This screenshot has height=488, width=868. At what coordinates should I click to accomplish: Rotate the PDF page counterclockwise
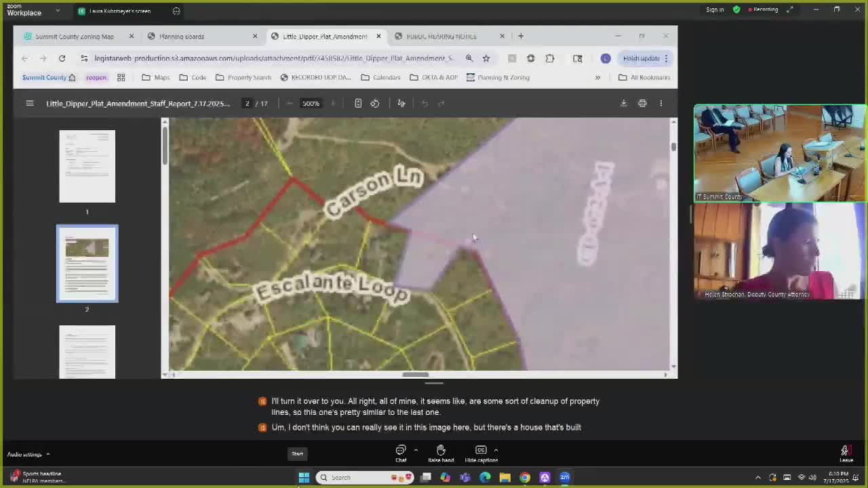[x=375, y=103]
